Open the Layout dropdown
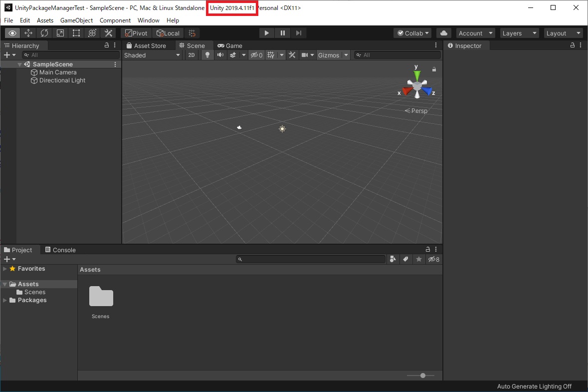The height and width of the screenshot is (392, 588). click(563, 33)
